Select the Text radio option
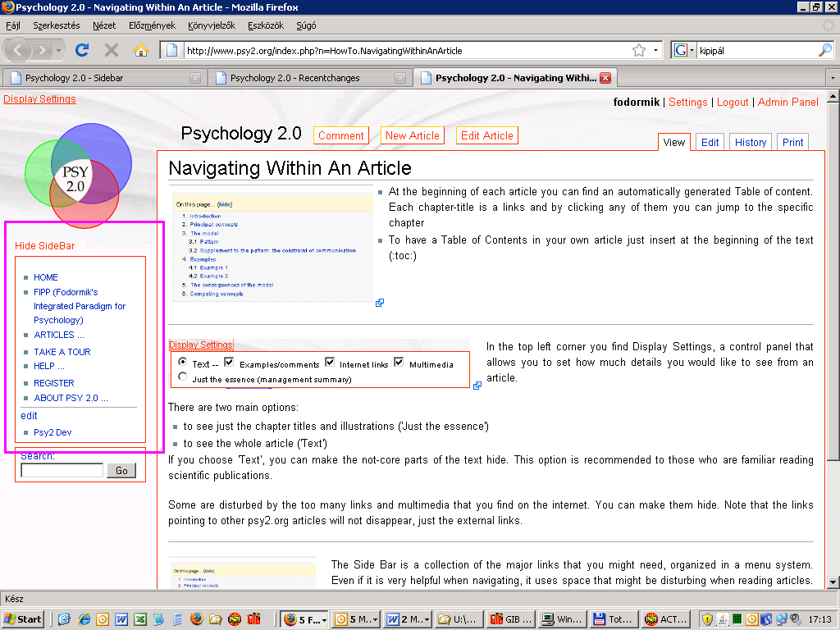840x630 pixels. 183,362
